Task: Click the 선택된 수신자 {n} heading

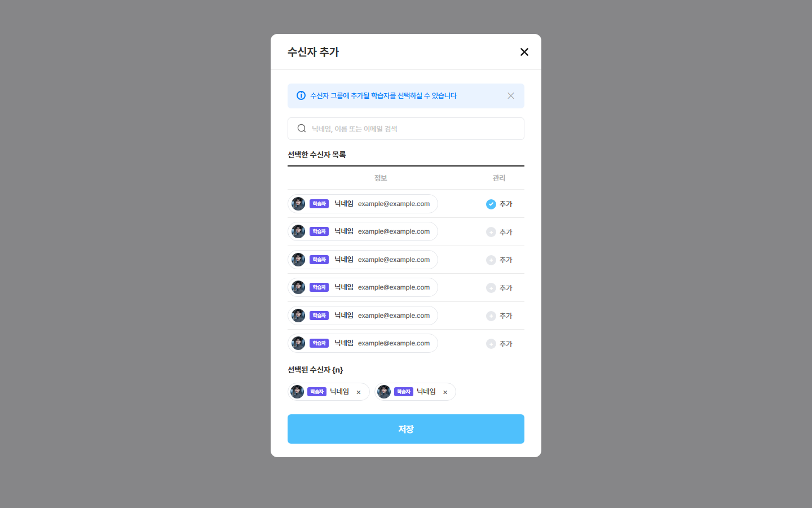Action: (x=315, y=370)
